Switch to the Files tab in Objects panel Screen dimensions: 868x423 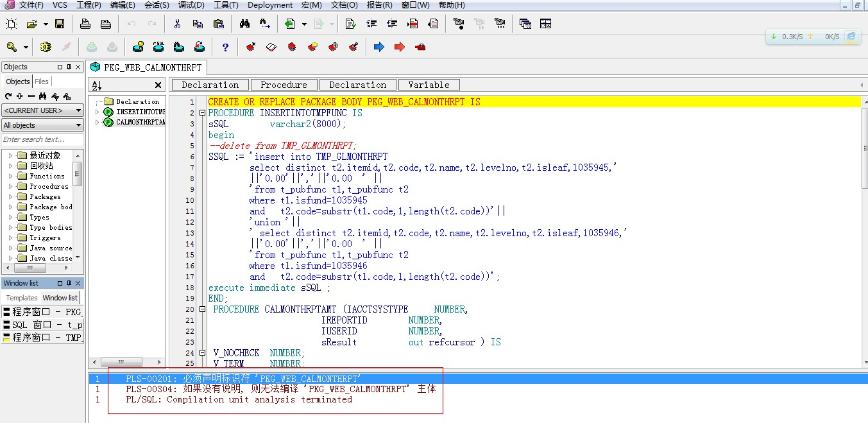(42, 82)
